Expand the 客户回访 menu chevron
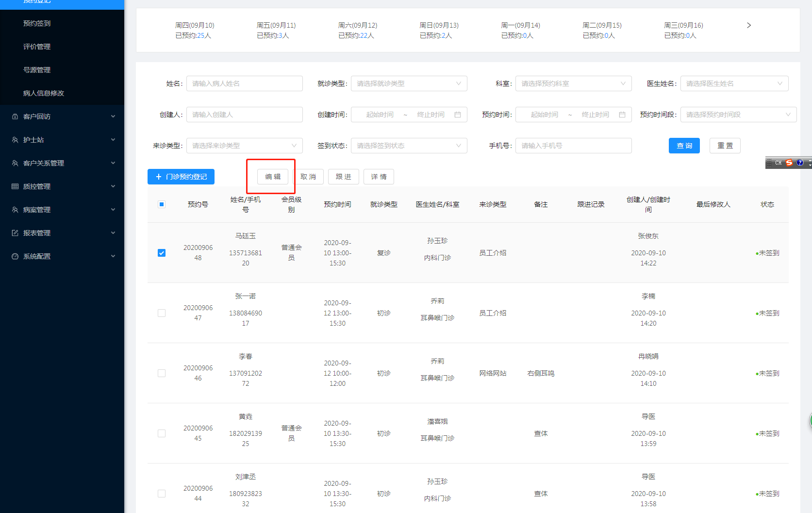Image resolution: width=812 pixels, height=513 pixels. 113,116
